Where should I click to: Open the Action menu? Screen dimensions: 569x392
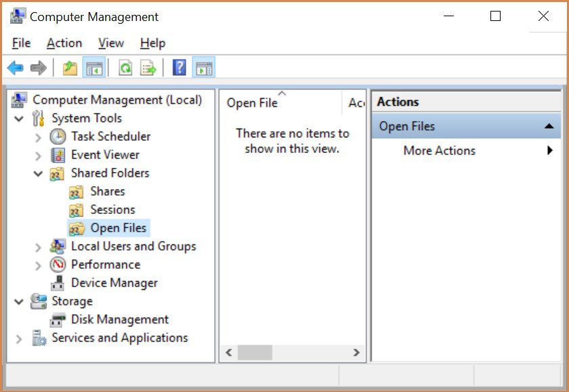tap(64, 43)
